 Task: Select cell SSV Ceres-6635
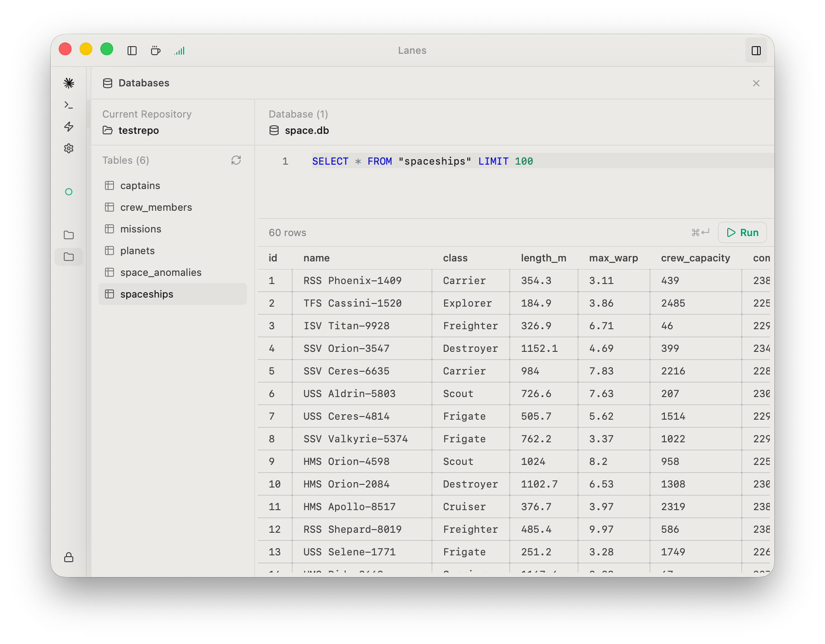(362, 371)
